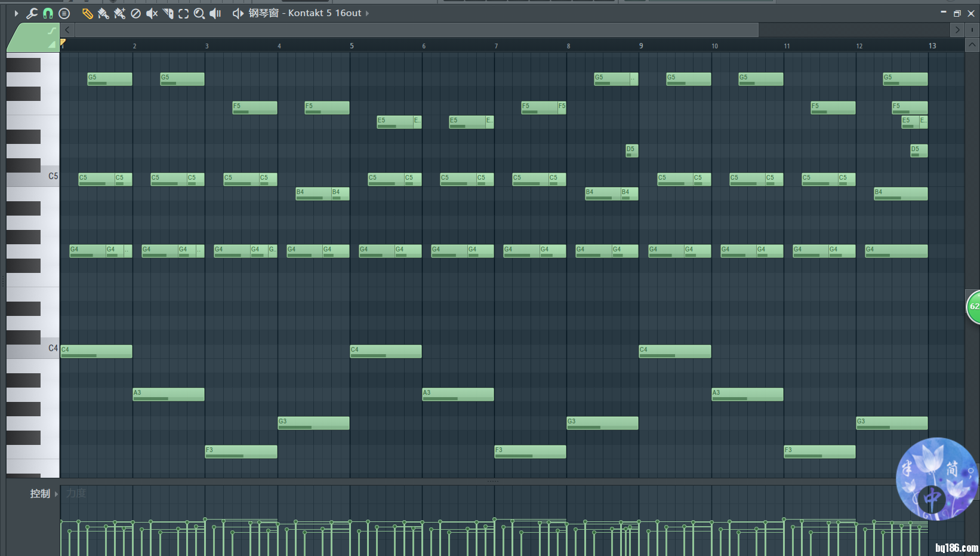The height and width of the screenshot is (556, 980).
Task: Click bar 7 on the timeline ruler
Action: tap(496, 46)
